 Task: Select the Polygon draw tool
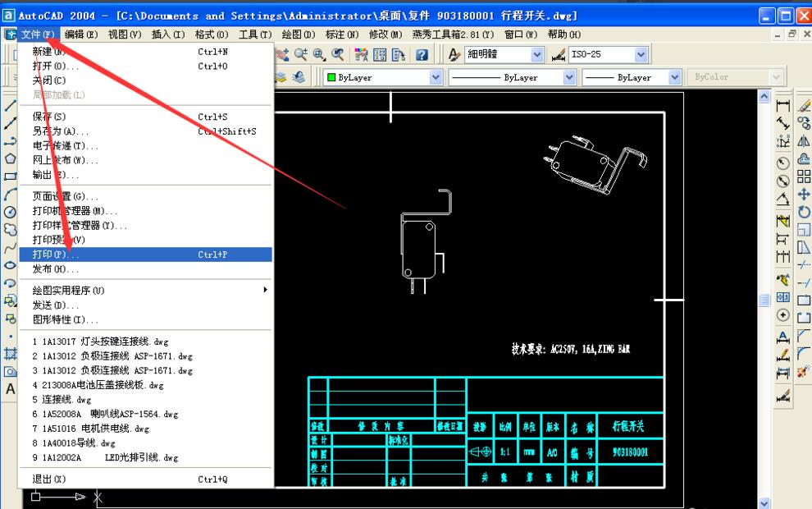(10, 158)
